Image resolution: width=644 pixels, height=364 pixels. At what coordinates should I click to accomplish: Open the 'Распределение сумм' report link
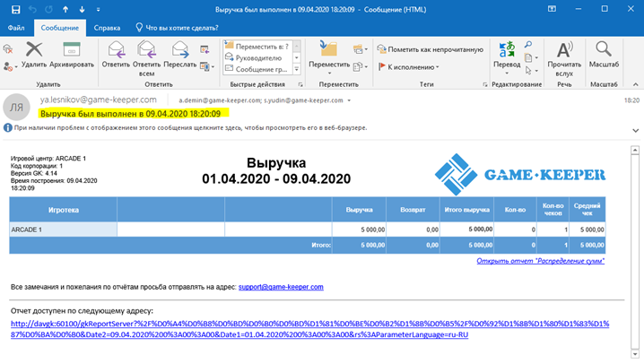pyautogui.click(x=541, y=261)
